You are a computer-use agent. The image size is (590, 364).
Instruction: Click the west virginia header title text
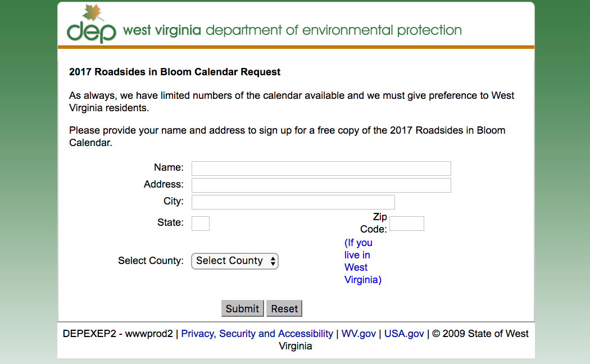point(162,30)
